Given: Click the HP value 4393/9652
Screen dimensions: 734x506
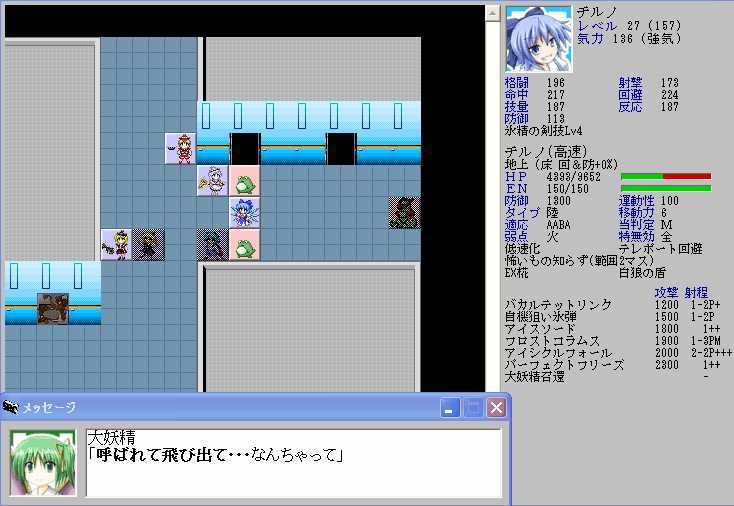Looking at the screenshot, I should (x=573, y=177).
